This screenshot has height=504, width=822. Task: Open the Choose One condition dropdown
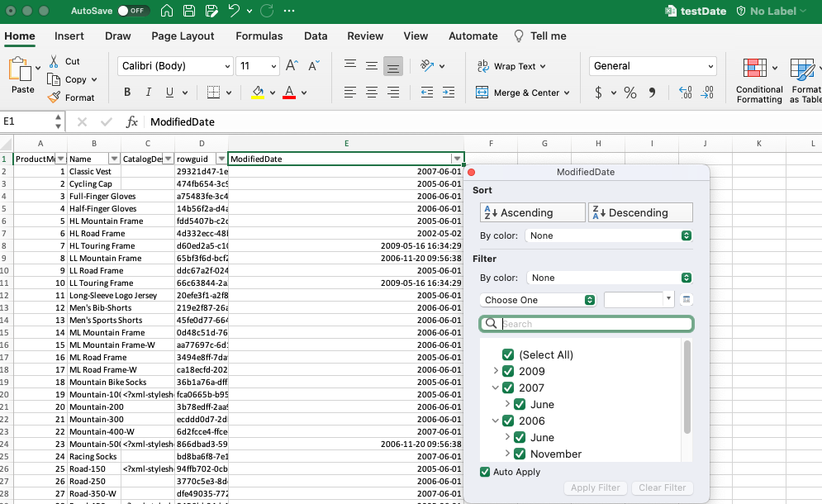click(537, 300)
